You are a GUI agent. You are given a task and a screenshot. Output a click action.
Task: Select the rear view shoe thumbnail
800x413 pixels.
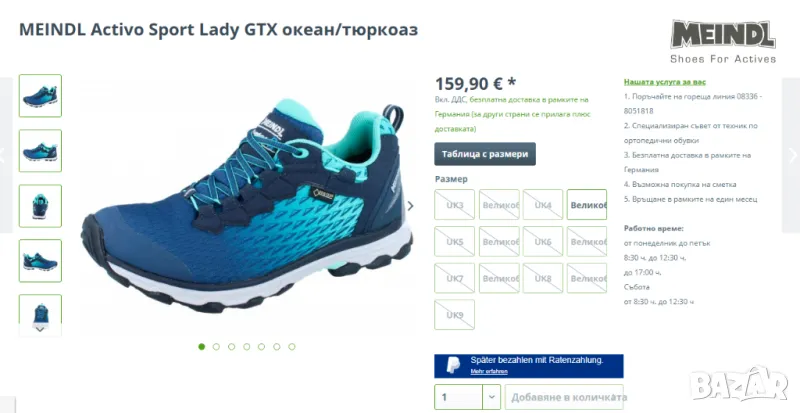(40, 206)
